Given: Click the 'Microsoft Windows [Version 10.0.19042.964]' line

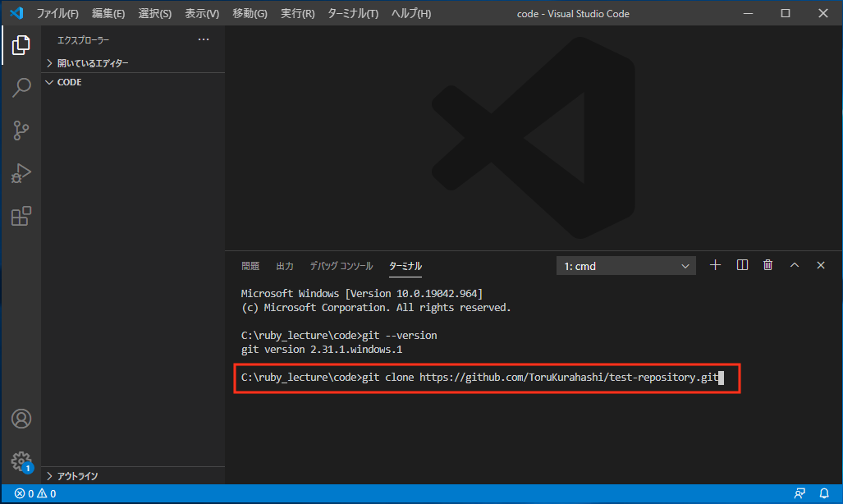Looking at the screenshot, I should [362, 294].
